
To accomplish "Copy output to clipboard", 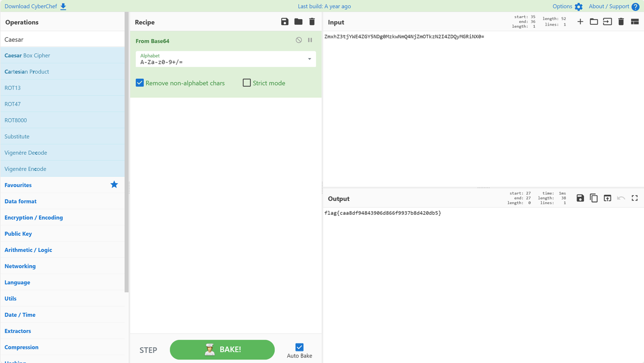I will click(x=594, y=198).
